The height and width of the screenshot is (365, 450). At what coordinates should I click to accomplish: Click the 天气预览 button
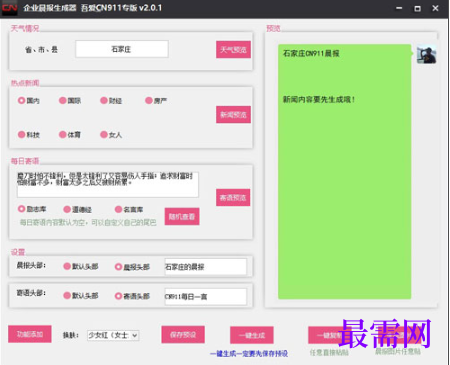233,50
